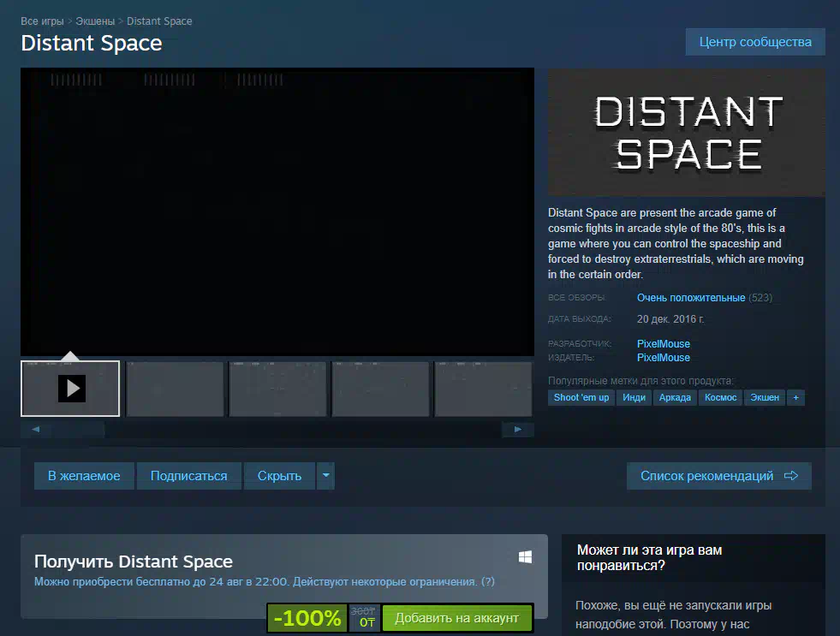Open the Distant Space header logo image
This screenshot has height=636, width=840.
(686, 132)
